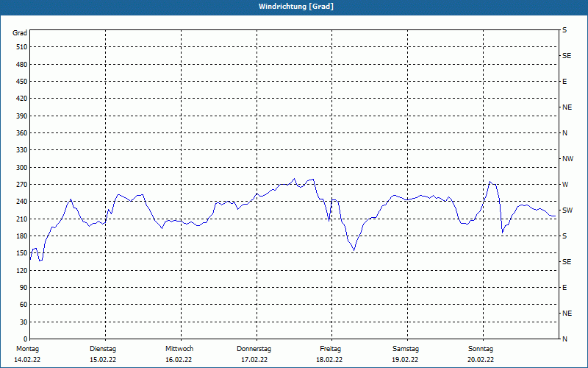Image resolution: width=588 pixels, height=368 pixels.
Task: Click the chart title "Windrichtung [Grad]"
Action: pyautogui.click(x=296, y=7)
